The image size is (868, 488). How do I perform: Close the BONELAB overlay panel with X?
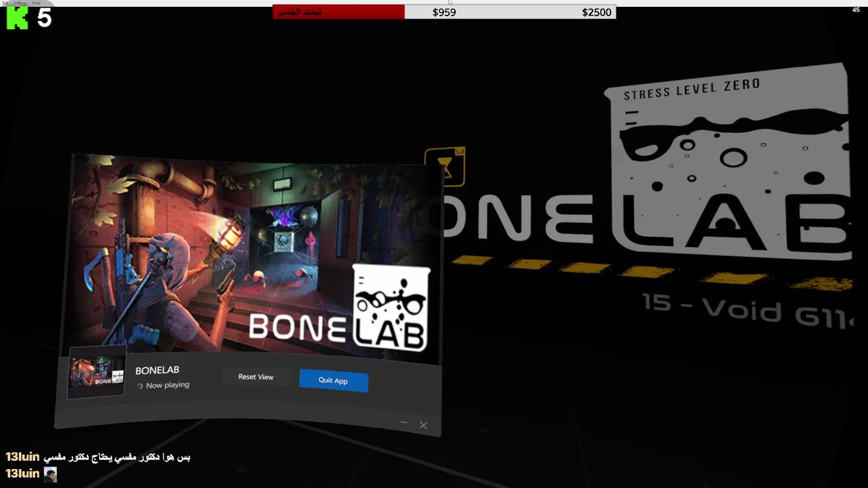[423, 425]
